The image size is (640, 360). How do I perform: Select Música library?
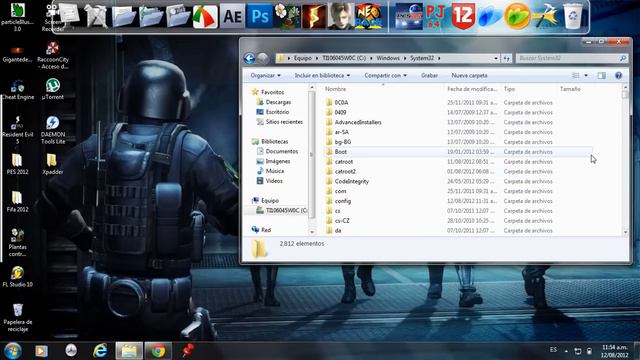(275, 171)
